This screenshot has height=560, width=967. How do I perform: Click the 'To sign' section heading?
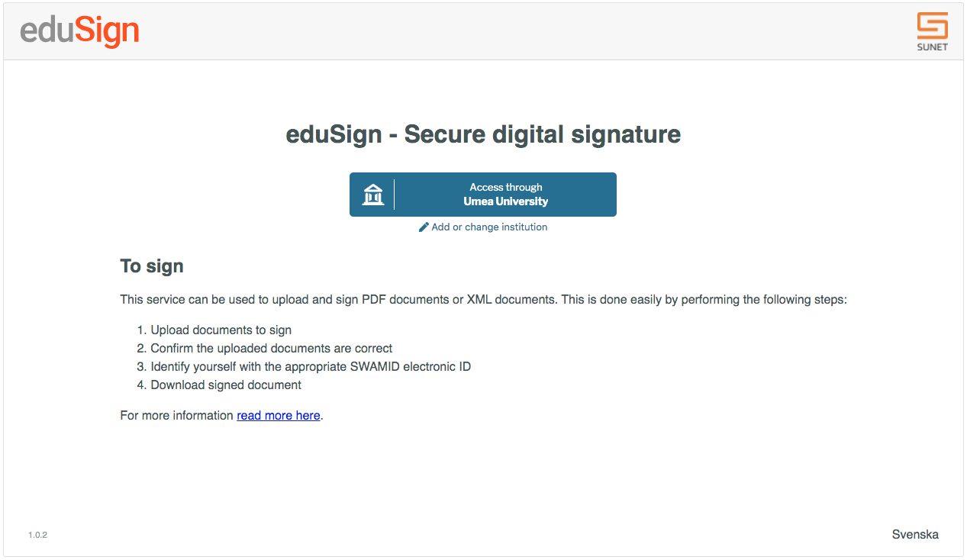152,266
